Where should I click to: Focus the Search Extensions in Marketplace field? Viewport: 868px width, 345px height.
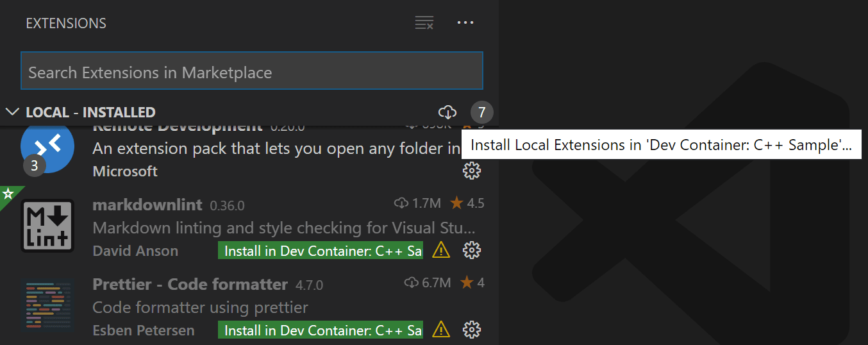251,72
